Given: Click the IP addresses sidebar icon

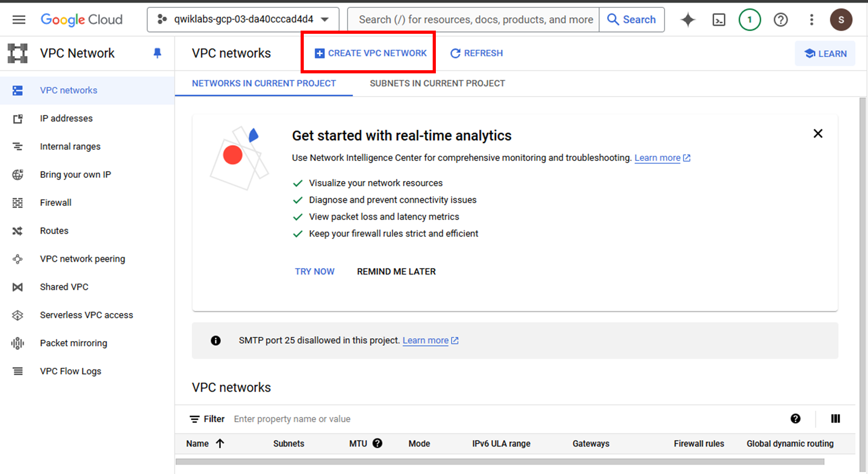Looking at the screenshot, I should tap(17, 118).
